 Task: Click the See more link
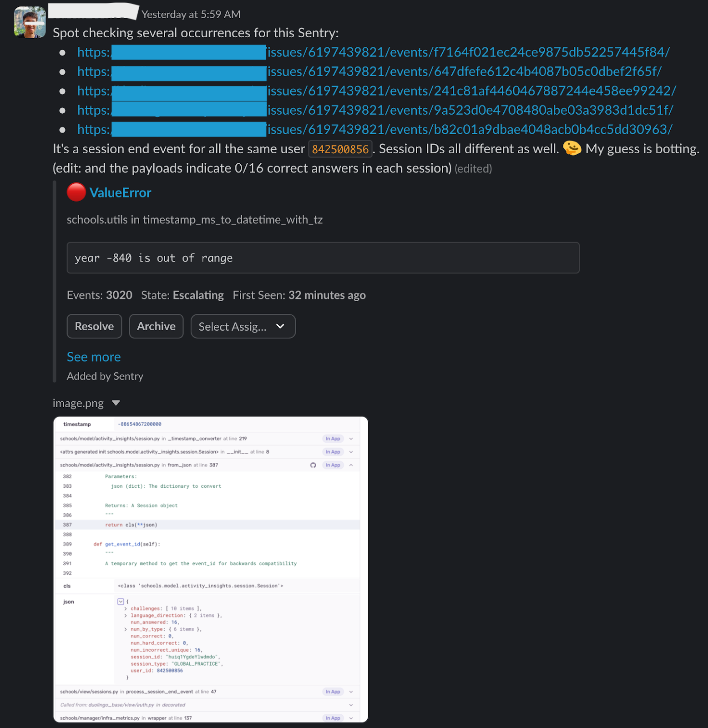point(94,357)
